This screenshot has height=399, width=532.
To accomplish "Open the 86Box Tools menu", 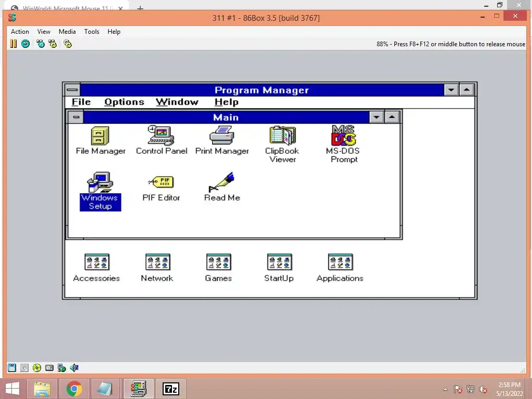I will click(x=91, y=32).
